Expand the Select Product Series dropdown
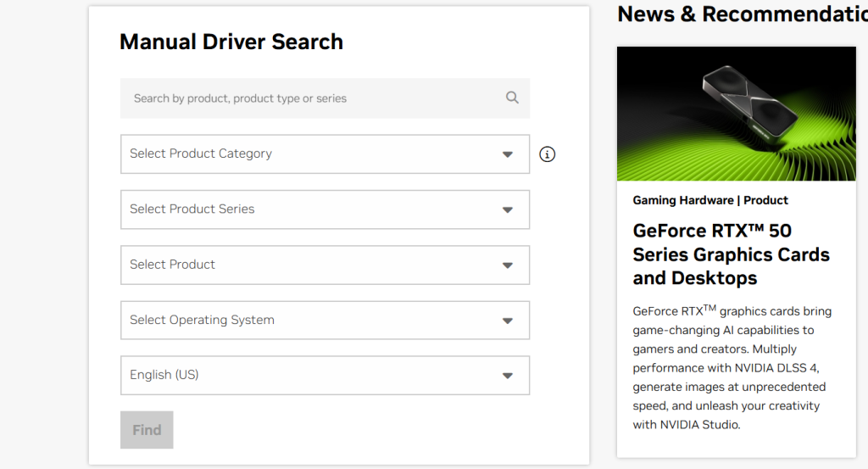 [314, 209]
